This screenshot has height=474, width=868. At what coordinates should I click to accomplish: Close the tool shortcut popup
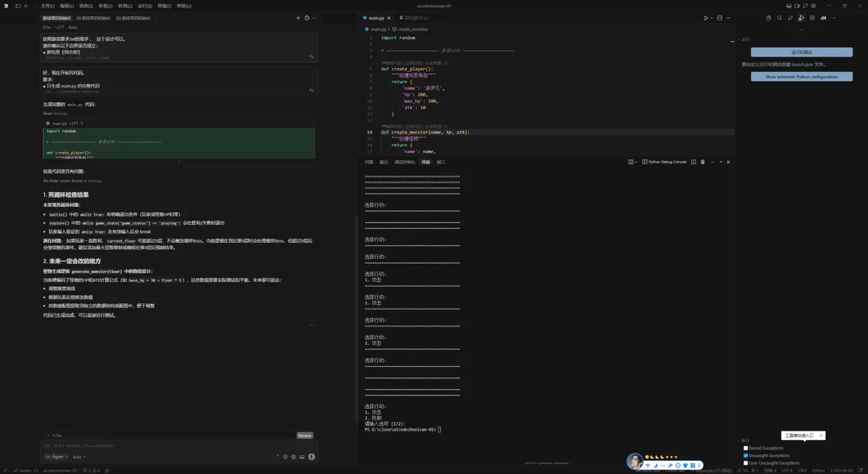(x=821, y=436)
